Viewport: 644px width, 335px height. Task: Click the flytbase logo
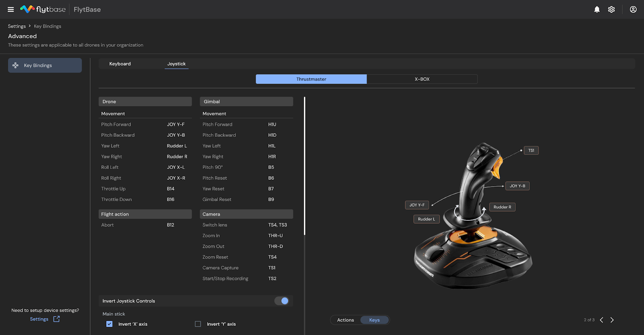point(43,9)
